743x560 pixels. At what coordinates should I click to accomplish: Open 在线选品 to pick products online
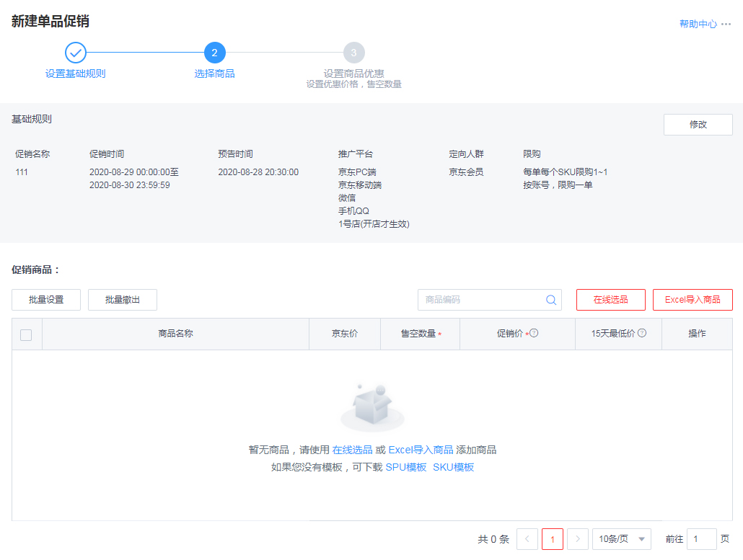point(610,299)
